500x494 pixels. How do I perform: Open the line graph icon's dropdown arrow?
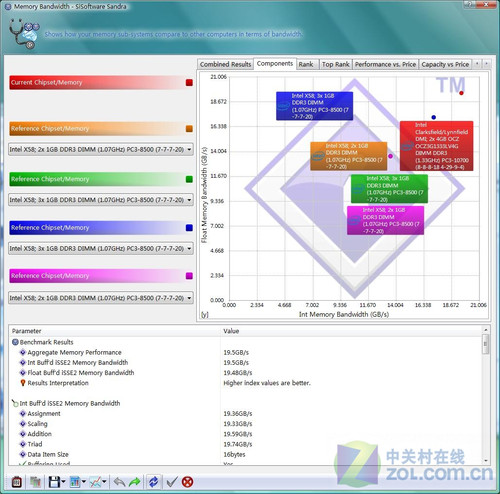[104, 482]
